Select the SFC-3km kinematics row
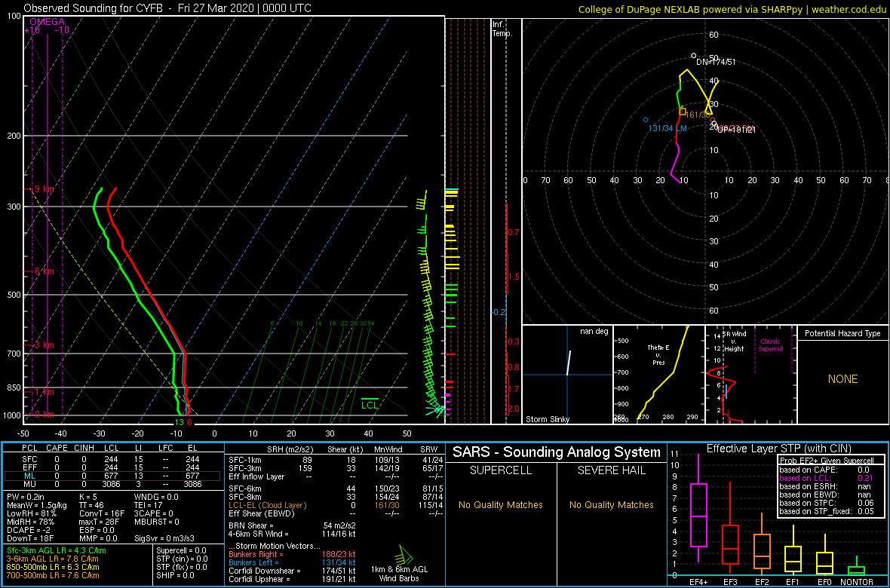The width and height of the screenshot is (890, 588). coord(336,469)
